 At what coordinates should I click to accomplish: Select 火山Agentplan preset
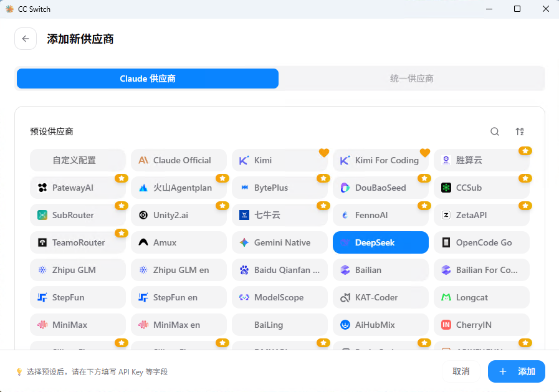pos(179,188)
